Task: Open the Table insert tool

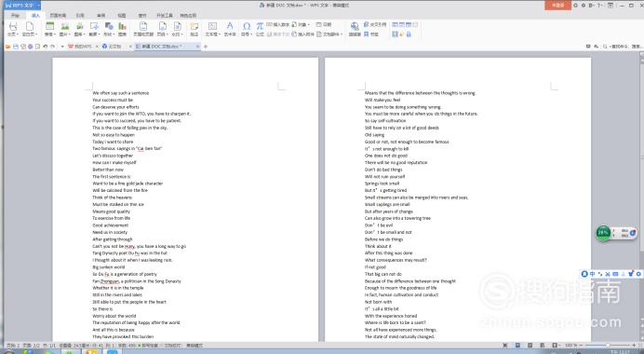Action: (x=49, y=29)
